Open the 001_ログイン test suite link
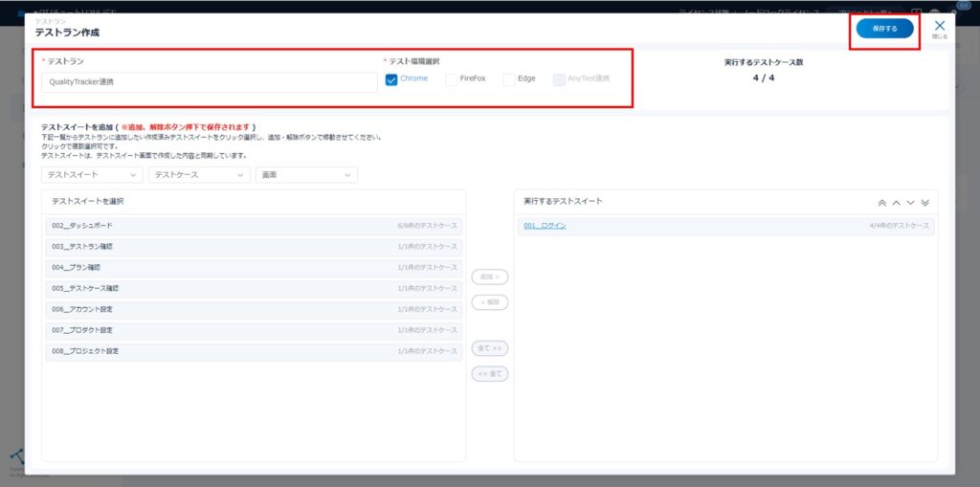The image size is (980, 487). pos(545,226)
